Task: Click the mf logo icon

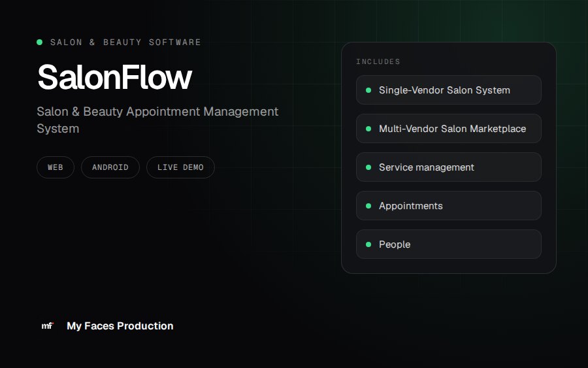Action: 47,326
